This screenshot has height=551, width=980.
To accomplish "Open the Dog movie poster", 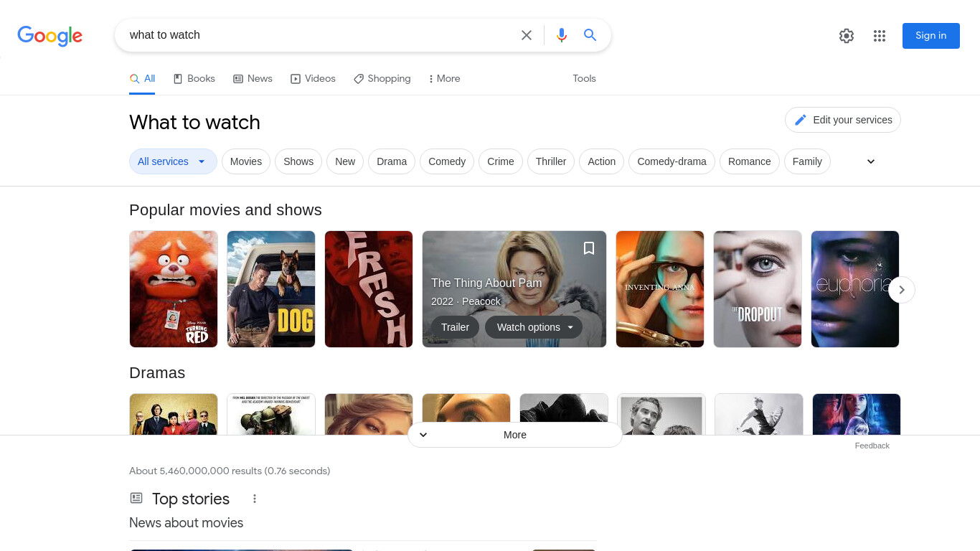I will [x=271, y=289].
